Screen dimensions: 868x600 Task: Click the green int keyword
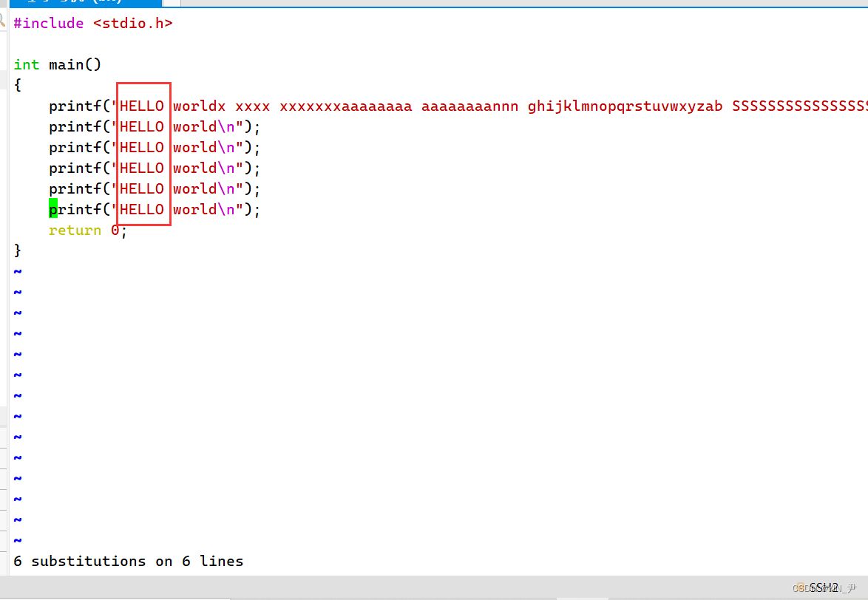(27, 65)
